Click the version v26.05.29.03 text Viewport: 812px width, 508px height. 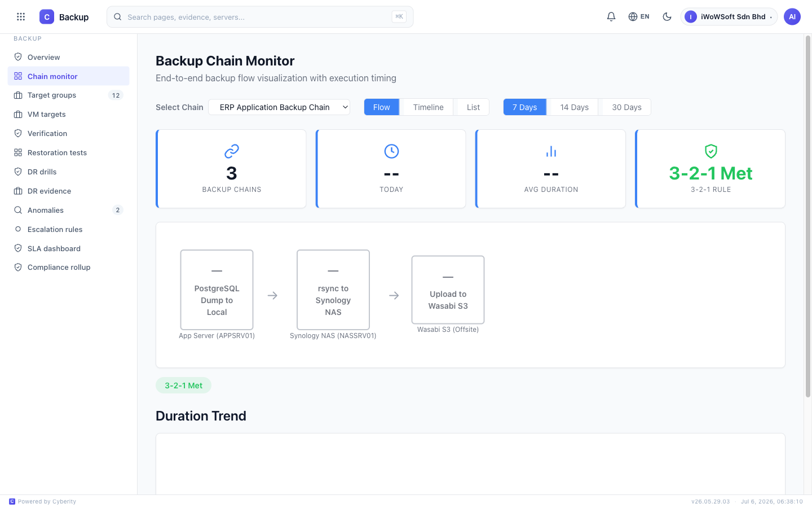pos(710,501)
